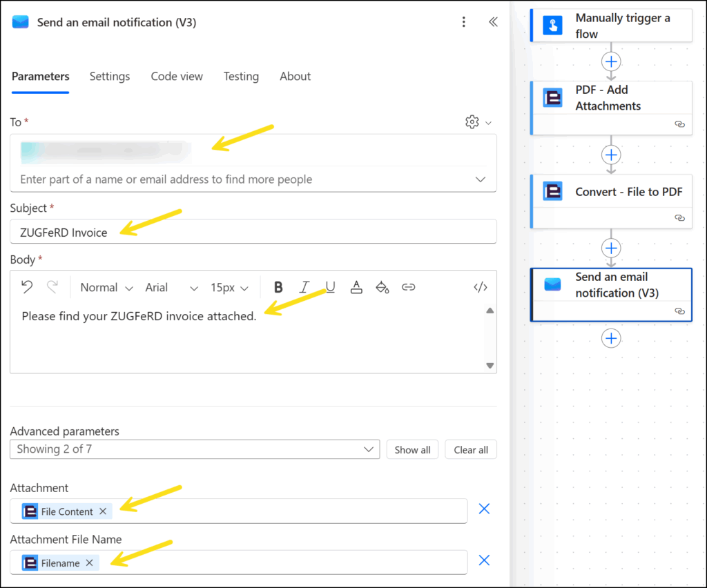Open the font color picker
Image resolution: width=707 pixels, height=588 pixels.
pos(356,288)
